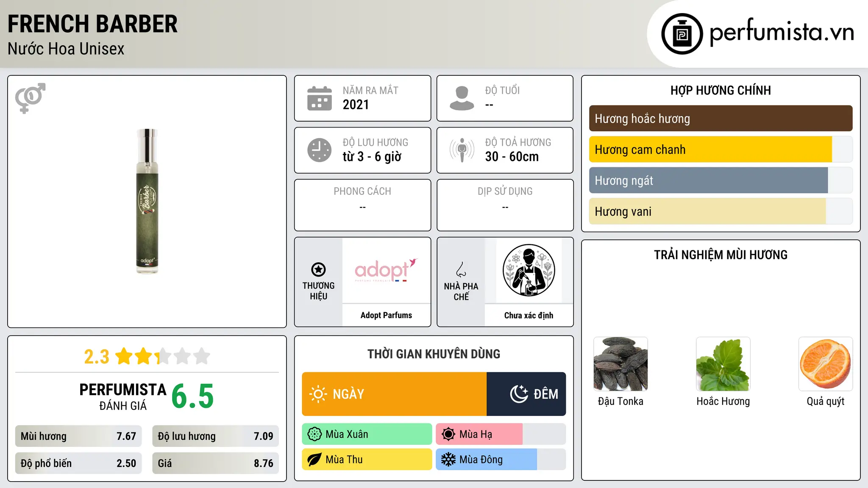This screenshot has height=488, width=868.
Task: Click the clock icon in the longevity card
Action: (x=320, y=150)
